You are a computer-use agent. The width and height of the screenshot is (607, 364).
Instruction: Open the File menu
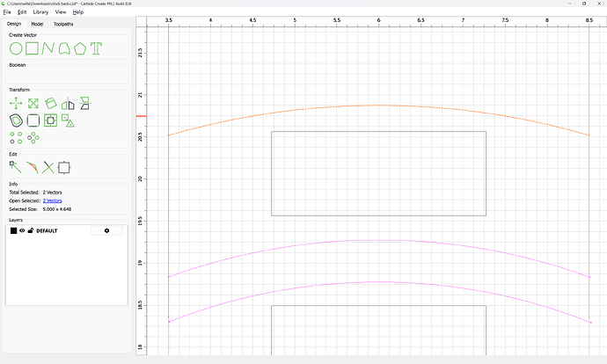[7, 12]
